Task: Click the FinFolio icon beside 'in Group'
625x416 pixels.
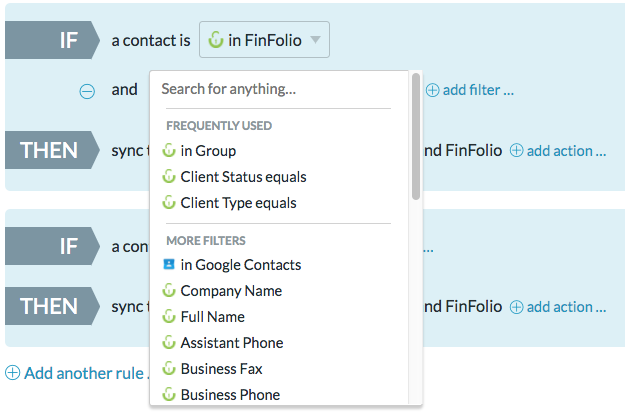Action: click(169, 151)
